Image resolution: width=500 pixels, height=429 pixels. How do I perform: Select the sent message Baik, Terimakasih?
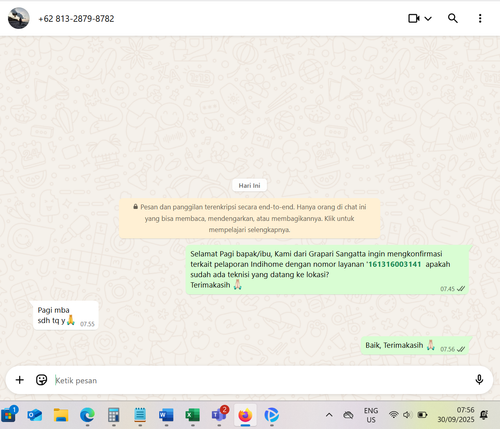click(x=415, y=346)
